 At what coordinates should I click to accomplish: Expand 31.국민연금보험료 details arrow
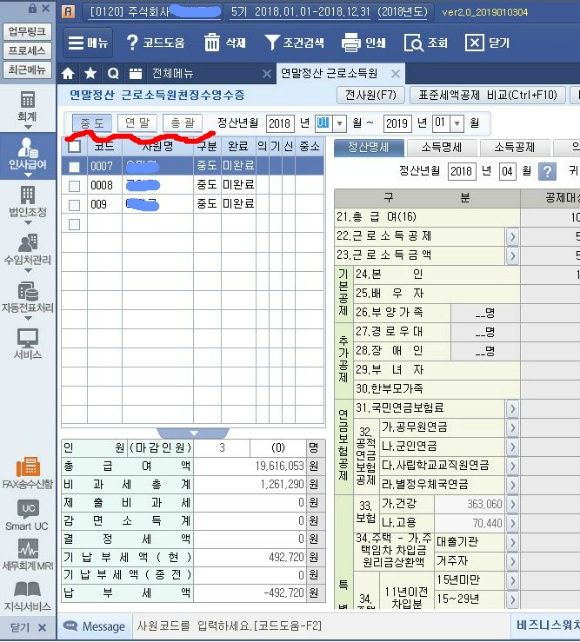[x=512, y=408]
